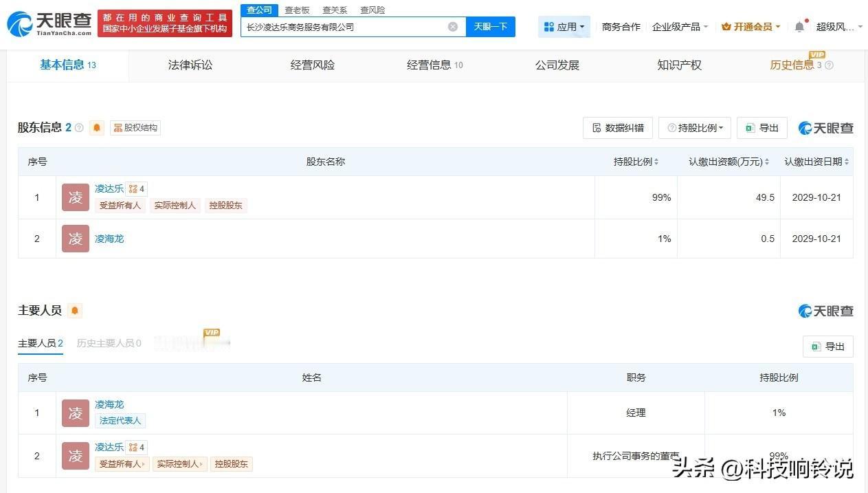Export the shareholders table with 导出
Screen dimensions: 868x493
762,128
